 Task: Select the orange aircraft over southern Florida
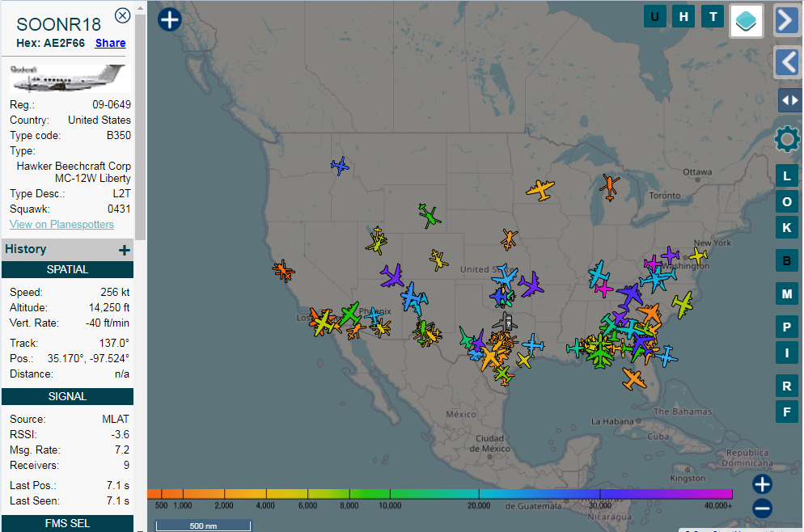coord(634,379)
